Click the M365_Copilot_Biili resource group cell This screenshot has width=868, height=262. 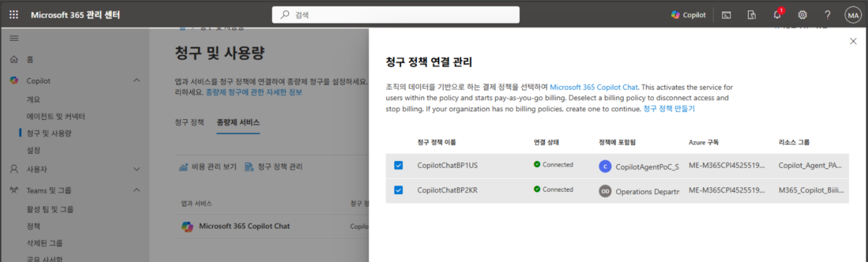pos(811,190)
